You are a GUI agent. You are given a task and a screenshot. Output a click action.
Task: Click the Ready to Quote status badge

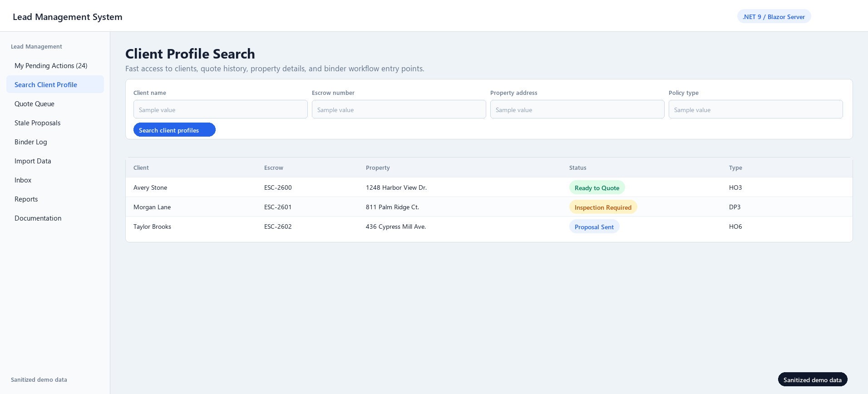[x=597, y=187]
